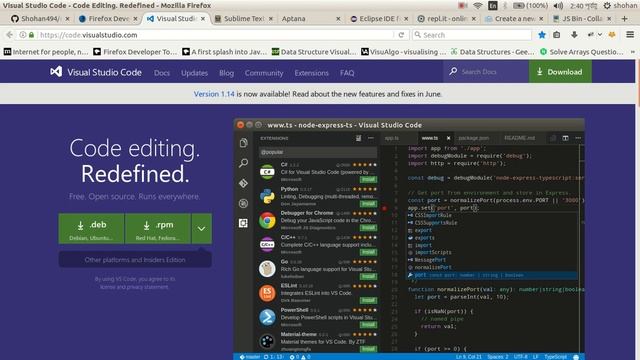Click the Extensions icon in activity bar
This screenshot has width=640, height=360.
(x=243, y=223)
